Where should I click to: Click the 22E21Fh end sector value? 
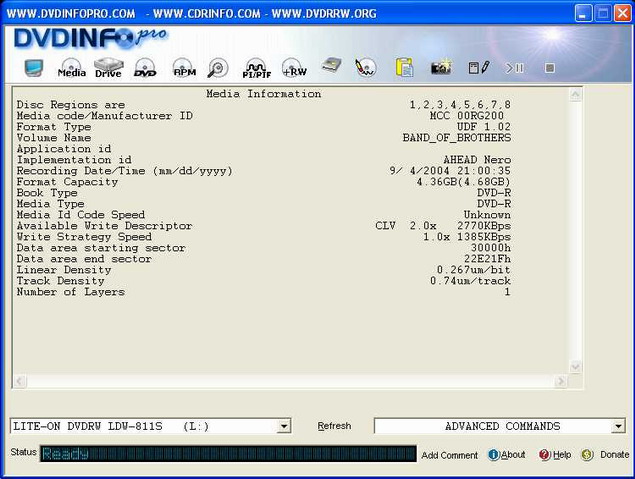pyautogui.click(x=488, y=259)
